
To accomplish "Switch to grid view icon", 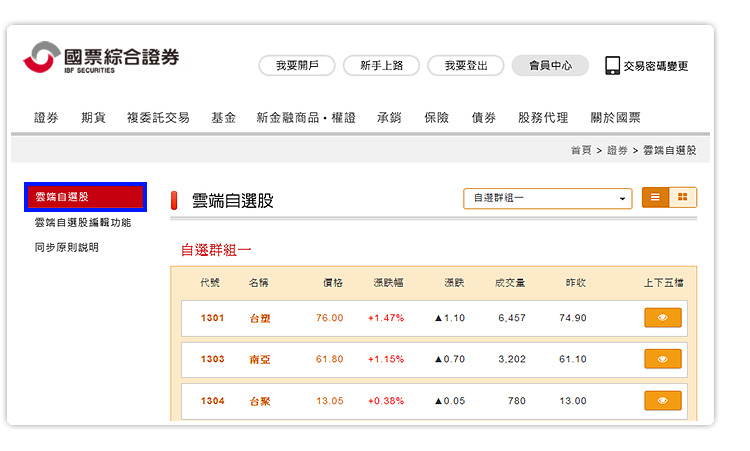I will 683,197.
